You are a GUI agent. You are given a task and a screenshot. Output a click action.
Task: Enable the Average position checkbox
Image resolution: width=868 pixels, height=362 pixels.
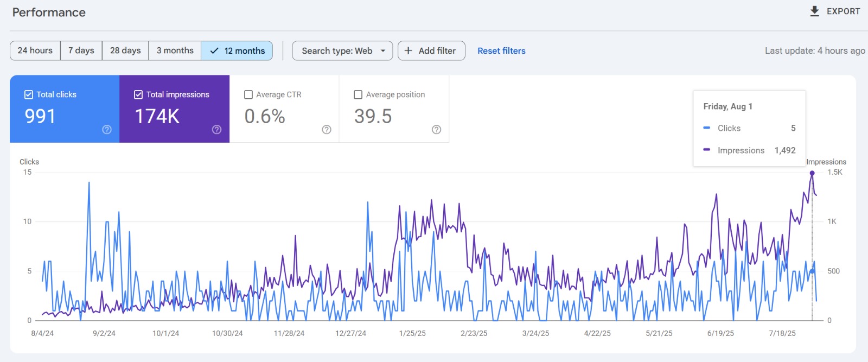point(358,94)
